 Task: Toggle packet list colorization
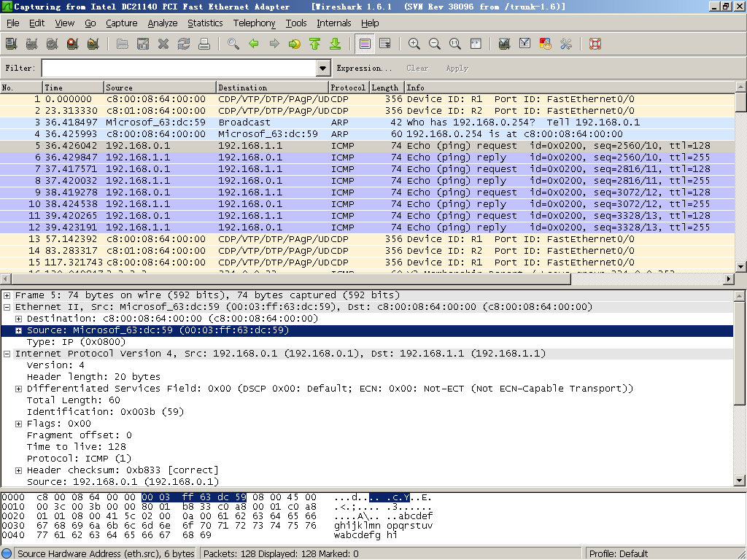point(365,44)
